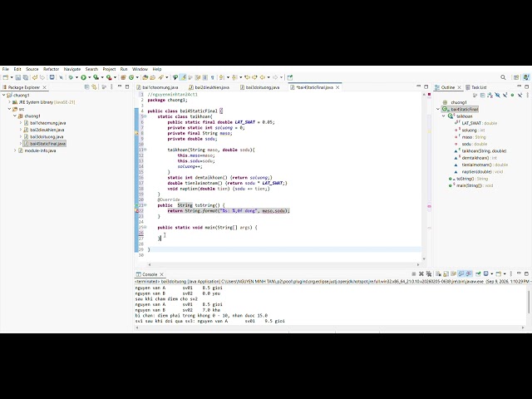Select naptien(double) method in Outline
The height and width of the screenshot is (399, 532).
(x=479, y=172)
